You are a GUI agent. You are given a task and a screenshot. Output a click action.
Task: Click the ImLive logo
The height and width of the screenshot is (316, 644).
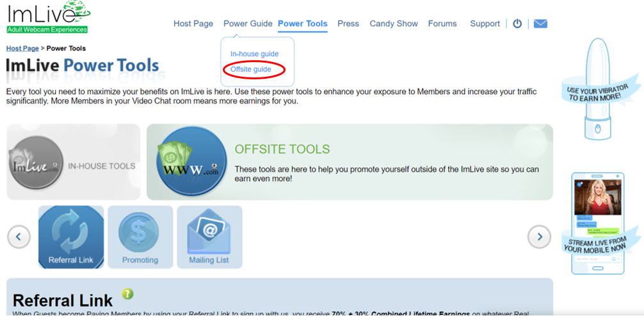[x=48, y=17]
